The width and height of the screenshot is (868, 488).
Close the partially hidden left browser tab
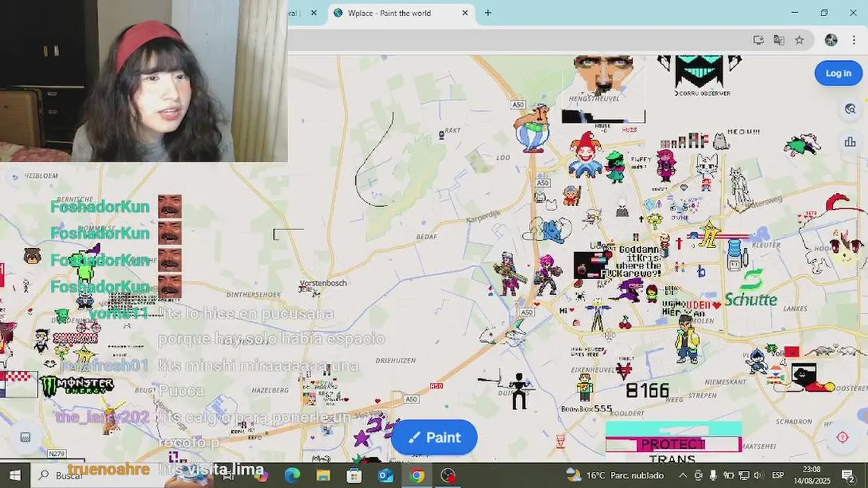[x=313, y=13]
